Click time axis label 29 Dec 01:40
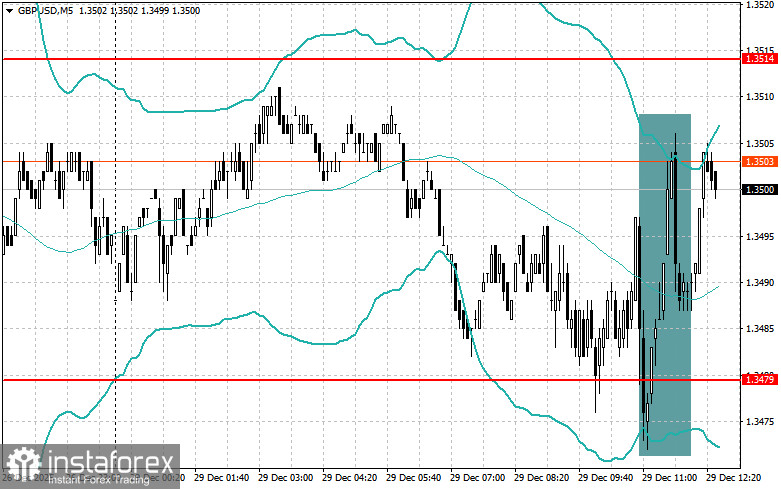This screenshot has height=489, width=781. pos(222,478)
